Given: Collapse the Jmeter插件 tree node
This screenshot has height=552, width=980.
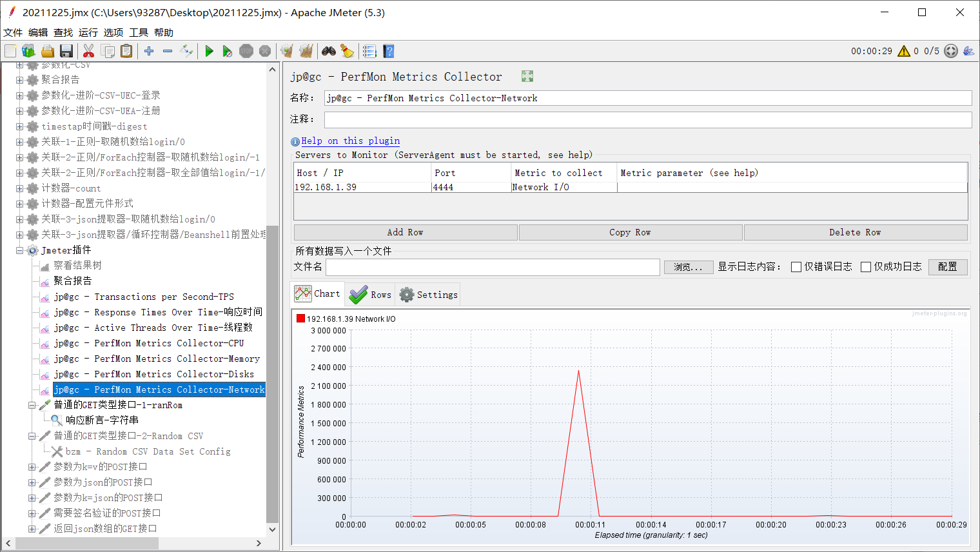Looking at the screenshot, I should tap(19, 250).
